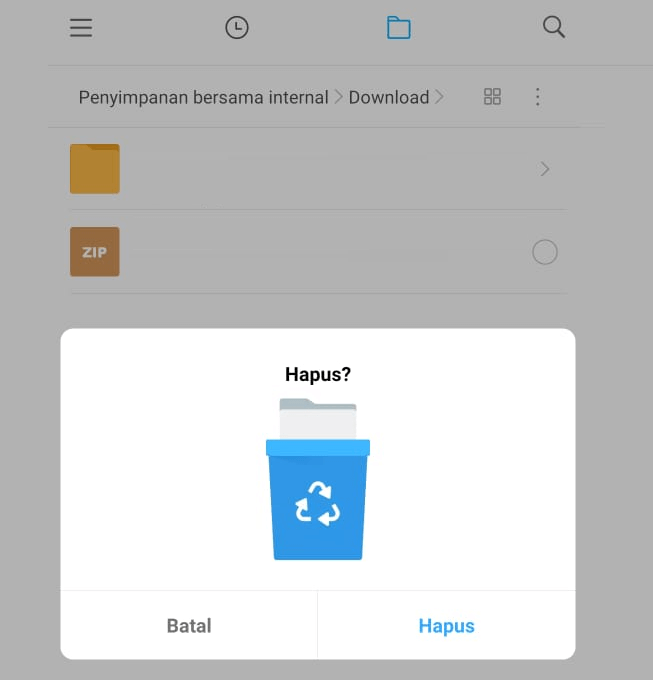
Task: Click the chevron after Download breadcrumb
Action: point(439,97)
